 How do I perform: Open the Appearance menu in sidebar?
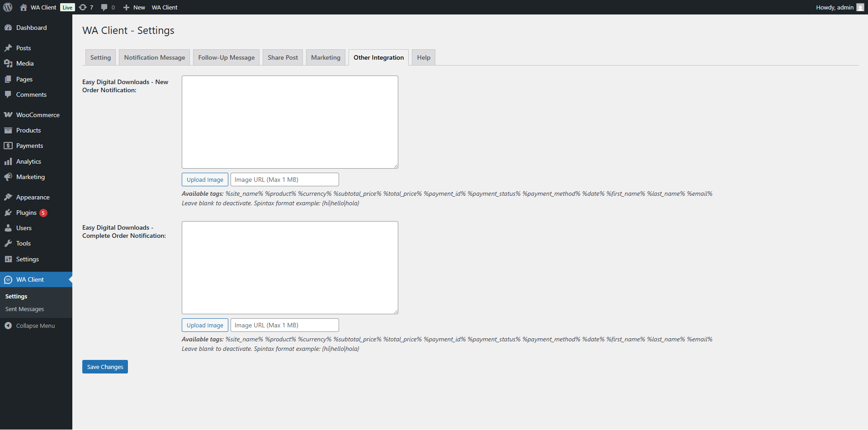click(33, 197)
